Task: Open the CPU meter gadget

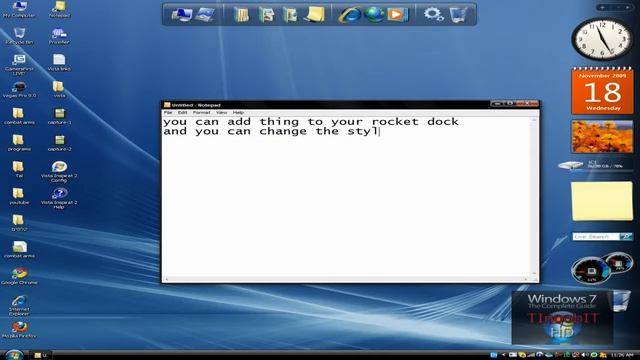Action: point(602,267)
